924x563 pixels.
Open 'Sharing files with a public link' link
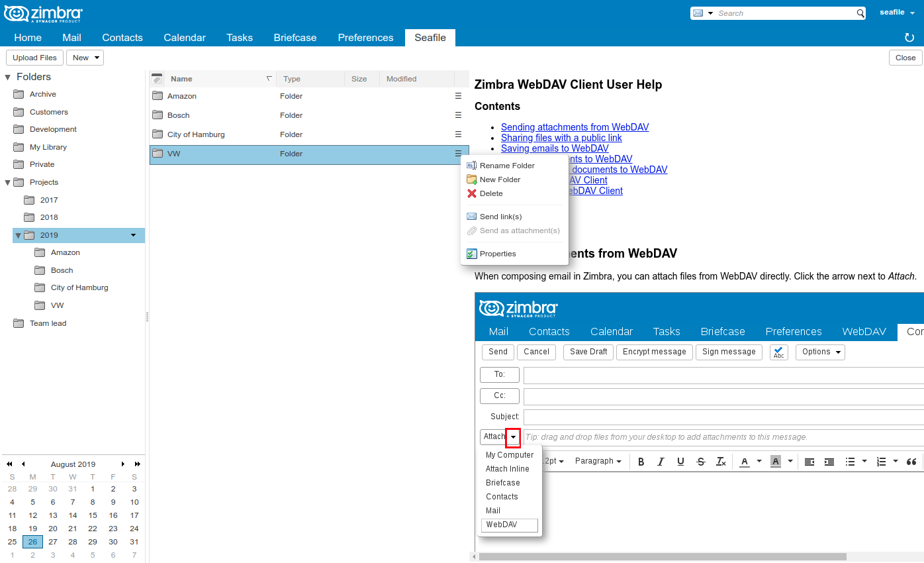click(x=561, y=138)
